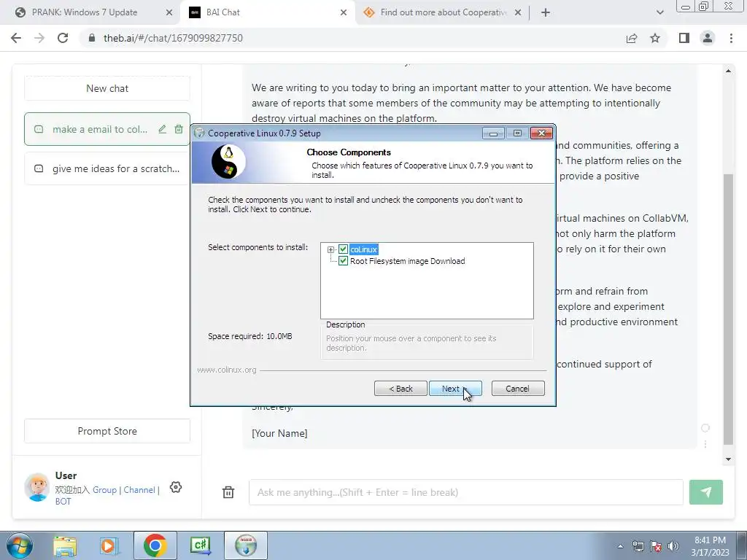Image resolution: width=747 pixels, height=560 pixels.
Task: Edit the 'make a email' chat title
Action: pos(163,129)
